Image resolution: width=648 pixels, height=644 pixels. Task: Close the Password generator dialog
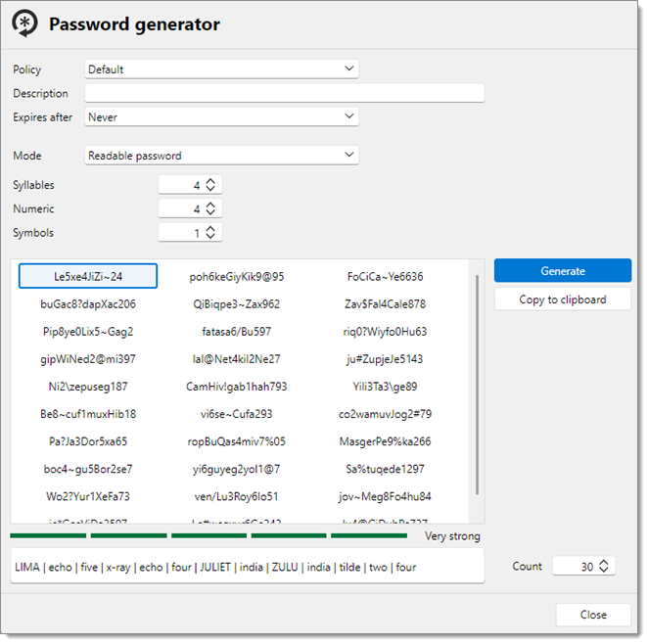pyautogui.click(x=593, y=615)
